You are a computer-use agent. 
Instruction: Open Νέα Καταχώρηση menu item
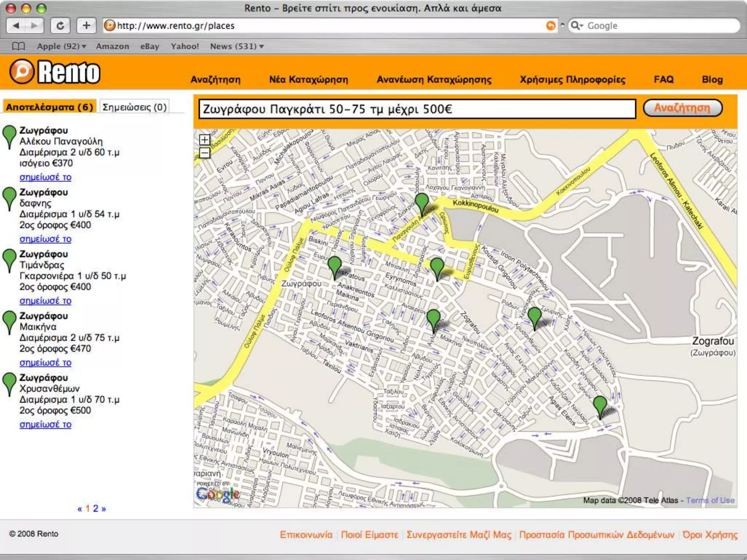[x=309, y=79]
